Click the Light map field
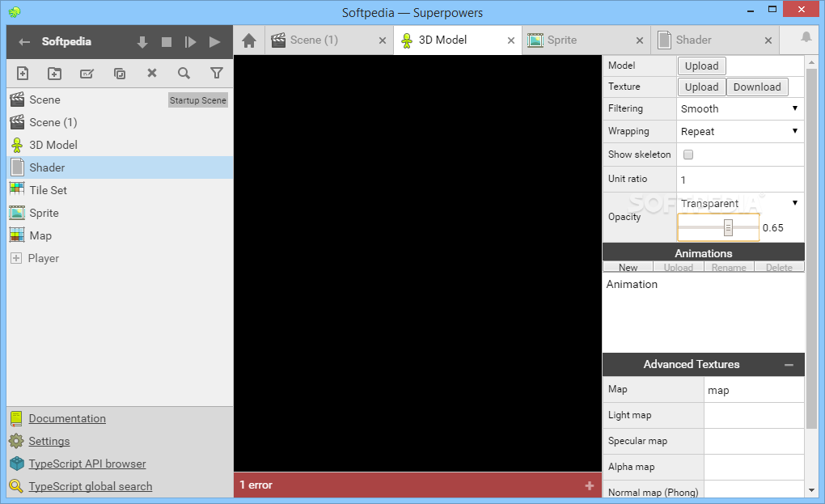Screen dimensions: 825x504 tap(754, 416)
